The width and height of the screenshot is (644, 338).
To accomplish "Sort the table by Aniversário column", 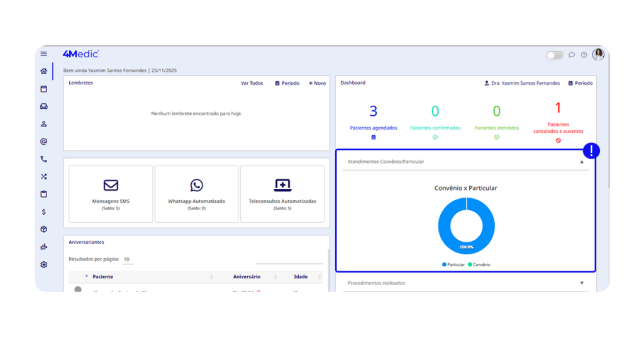I will [x=247, y=277].
